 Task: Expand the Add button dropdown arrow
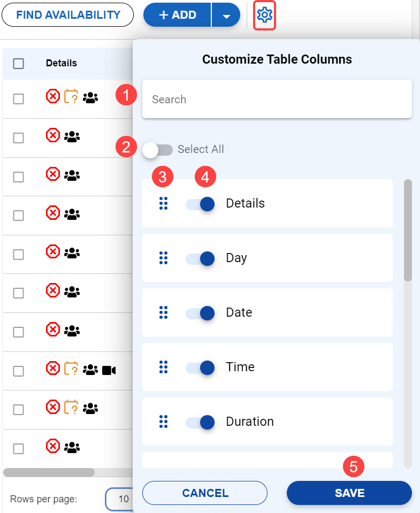(226, 16)
